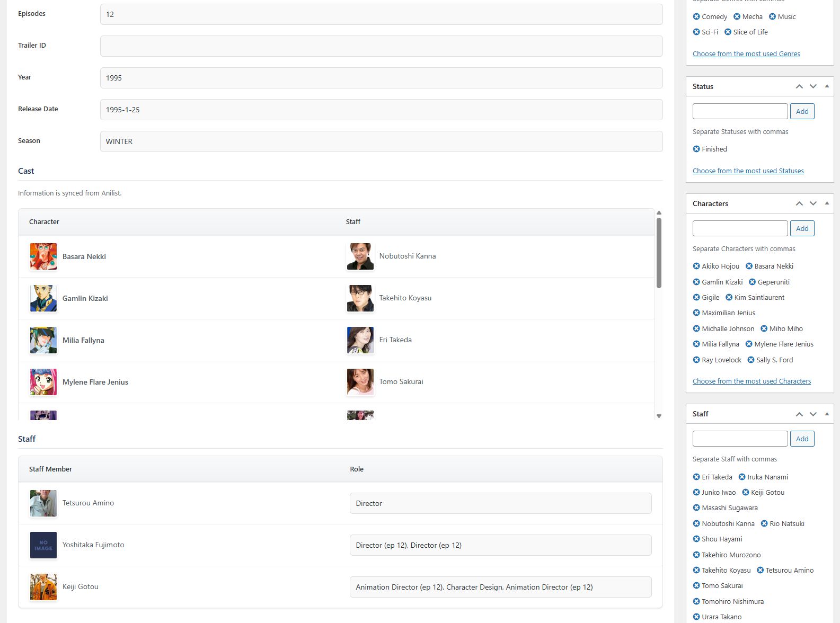Viewport: 840px width, 623px height.
Task: Remove Urara Takano staff tag
Action: [696, 617]
